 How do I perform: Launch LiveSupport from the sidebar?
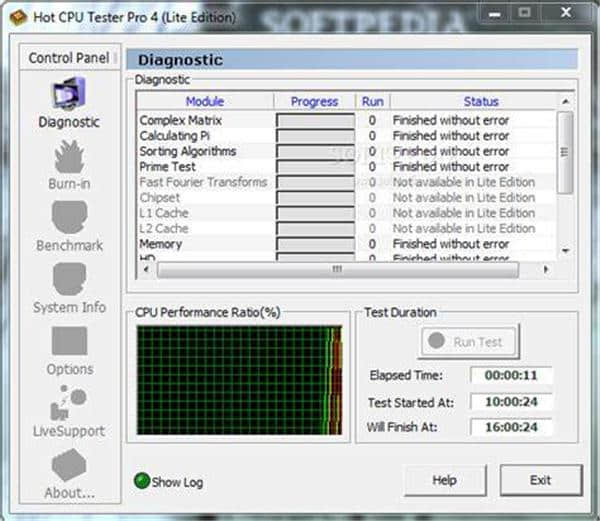coord(69,404)
